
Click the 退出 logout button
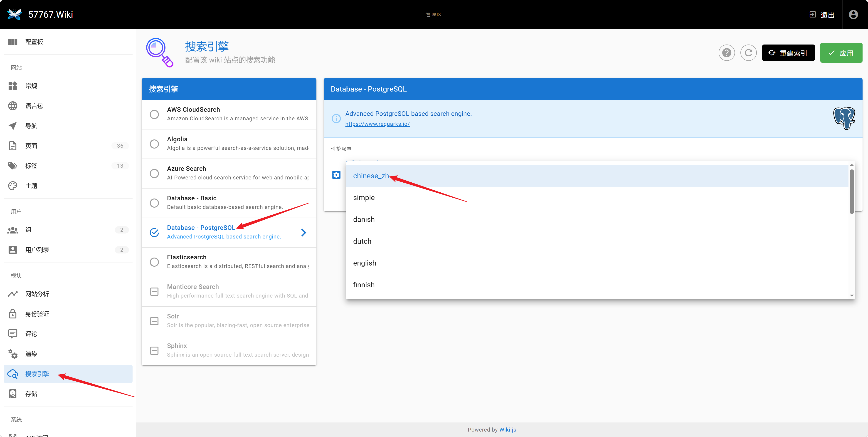pyautogui.click(x=821, y=15)
